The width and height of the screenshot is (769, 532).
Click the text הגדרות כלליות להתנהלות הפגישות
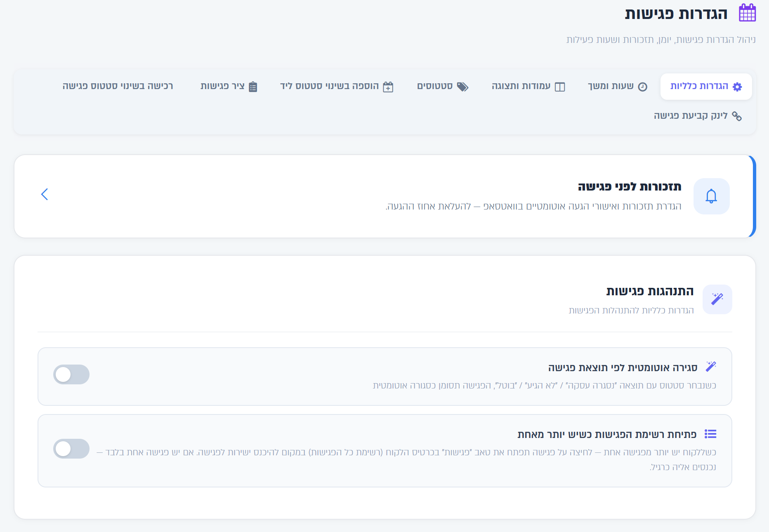tap(631, 310)
